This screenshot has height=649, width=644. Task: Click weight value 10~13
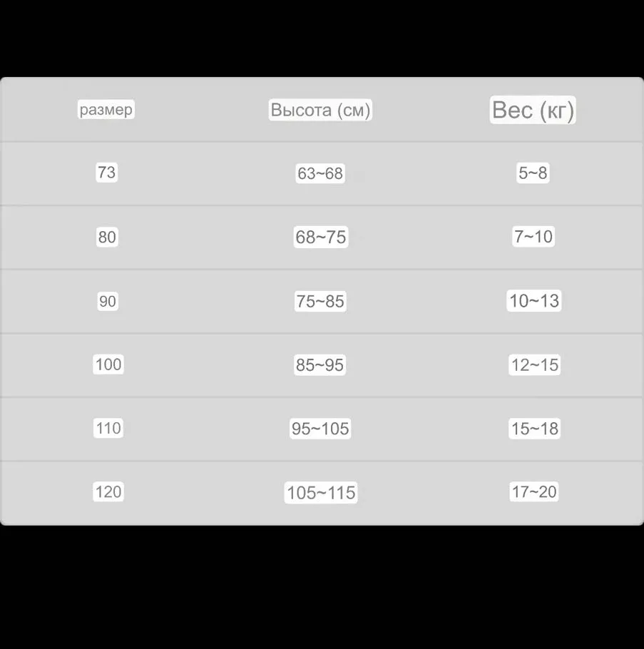[x=534, y=301]
